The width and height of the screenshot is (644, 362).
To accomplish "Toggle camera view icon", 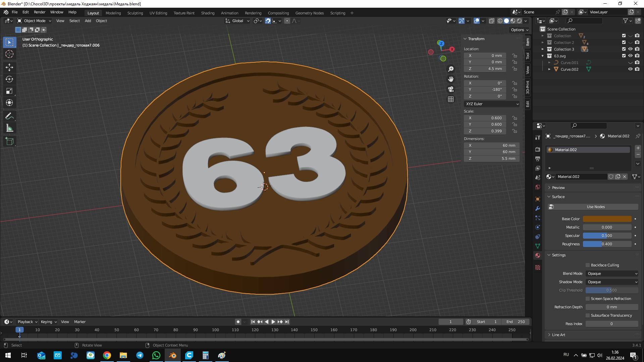I will click(451, 89).
